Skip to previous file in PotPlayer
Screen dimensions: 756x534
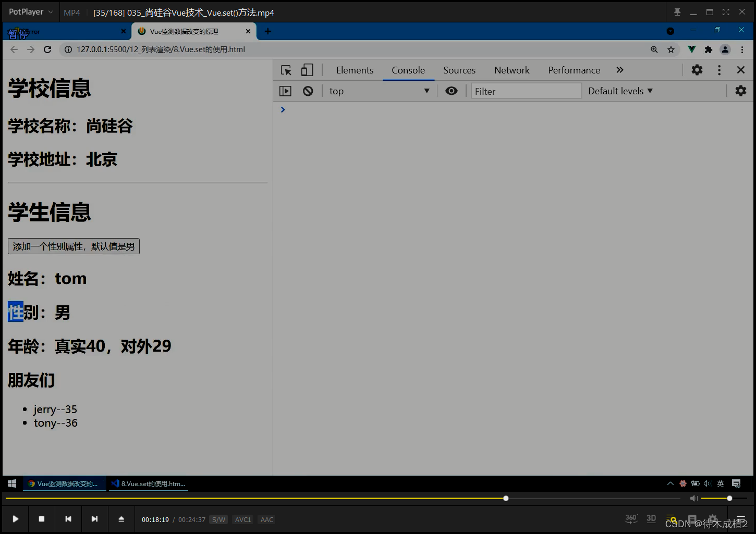coord(68,519)
